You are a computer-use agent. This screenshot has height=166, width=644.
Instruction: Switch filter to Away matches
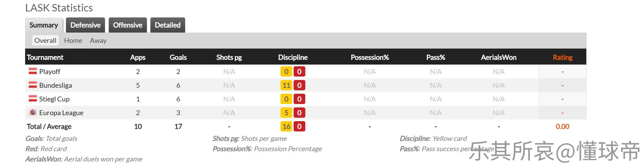[98, 41]
